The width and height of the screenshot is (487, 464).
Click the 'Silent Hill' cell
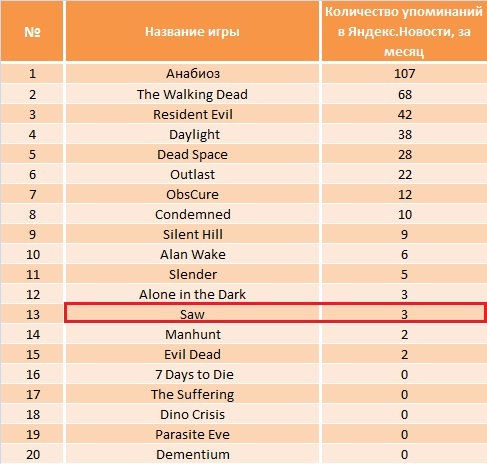[192, 234]
